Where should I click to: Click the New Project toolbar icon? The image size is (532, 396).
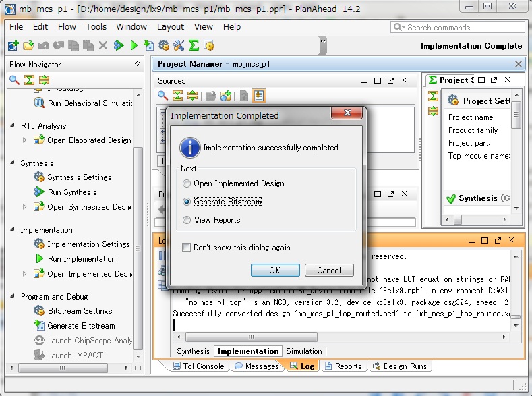[x=13, y=45]
